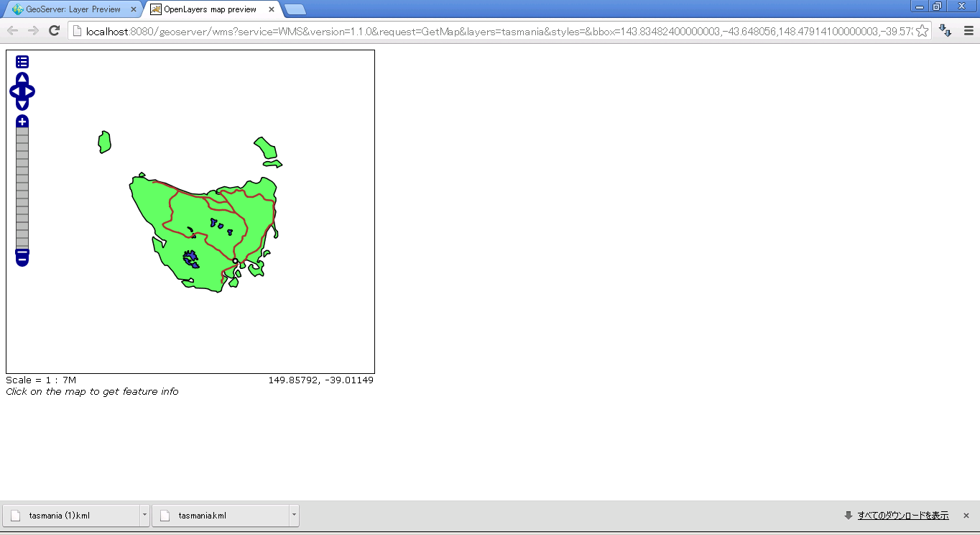
Task: Pan the map south with down arrow
Action: [22, 105]
